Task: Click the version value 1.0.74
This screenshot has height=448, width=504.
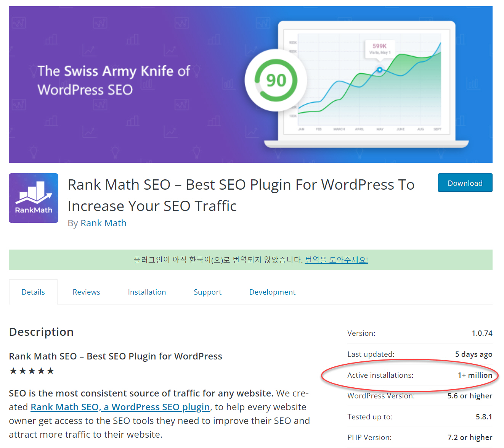Action: pyautogui.click(x=482, y=333)
